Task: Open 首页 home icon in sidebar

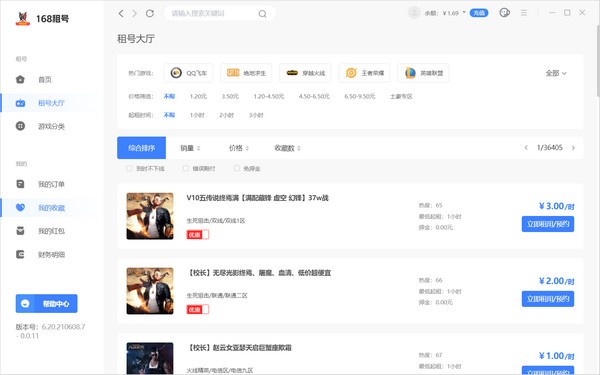Action: point(20,80)
